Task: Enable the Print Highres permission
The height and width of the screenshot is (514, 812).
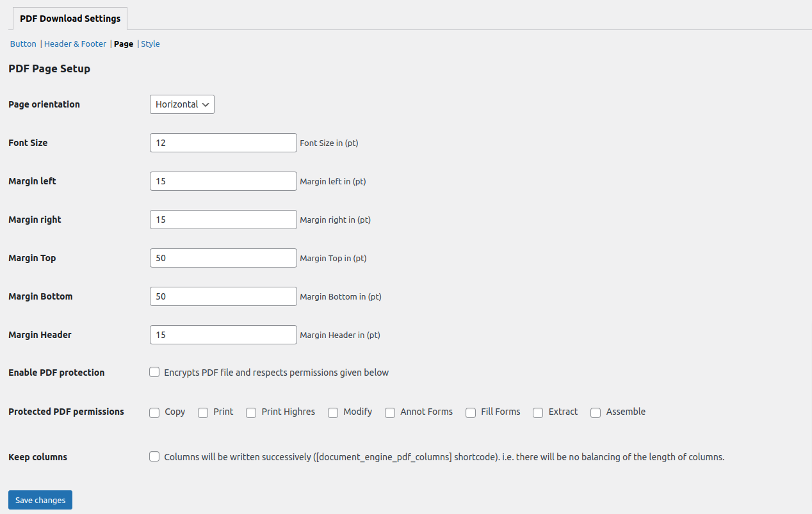Action: [x=250, y=412]
